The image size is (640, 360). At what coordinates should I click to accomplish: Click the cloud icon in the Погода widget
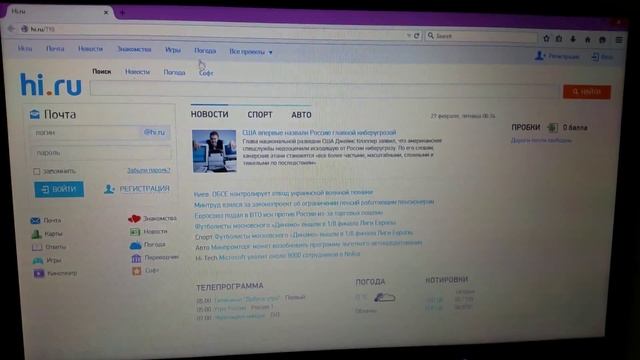[x=384, y=298]
